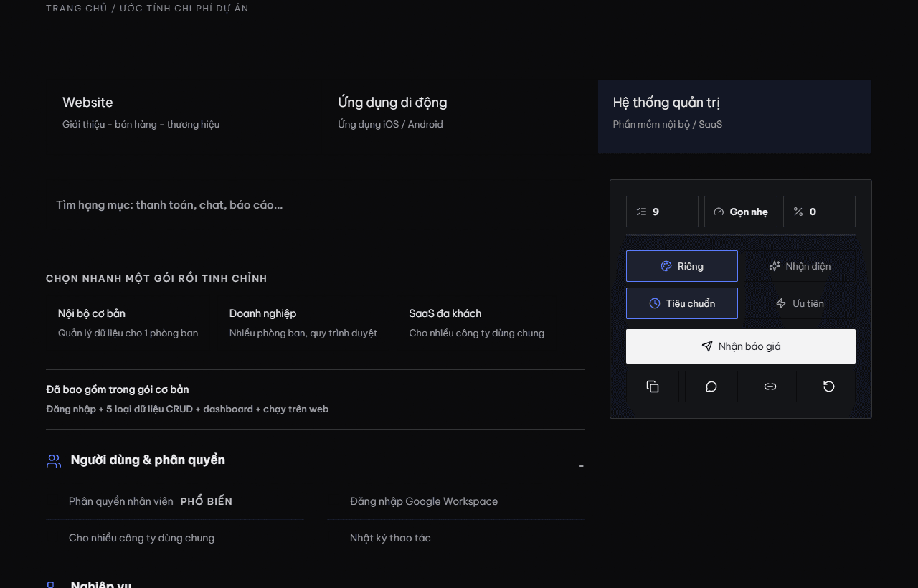Collapse the Người dùng & phân quyền section
Image resolution: width=918 pixels, height=588 pixels.
pos(581,466)
